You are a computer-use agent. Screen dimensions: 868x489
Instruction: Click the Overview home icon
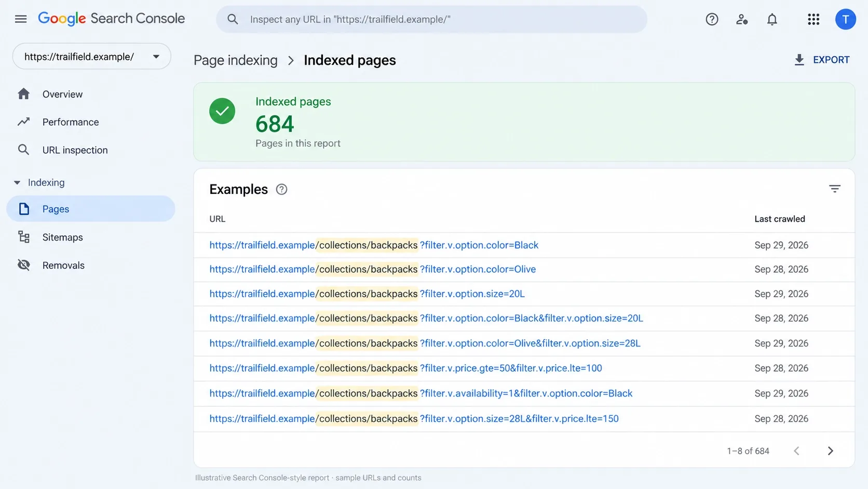(23, 94)
